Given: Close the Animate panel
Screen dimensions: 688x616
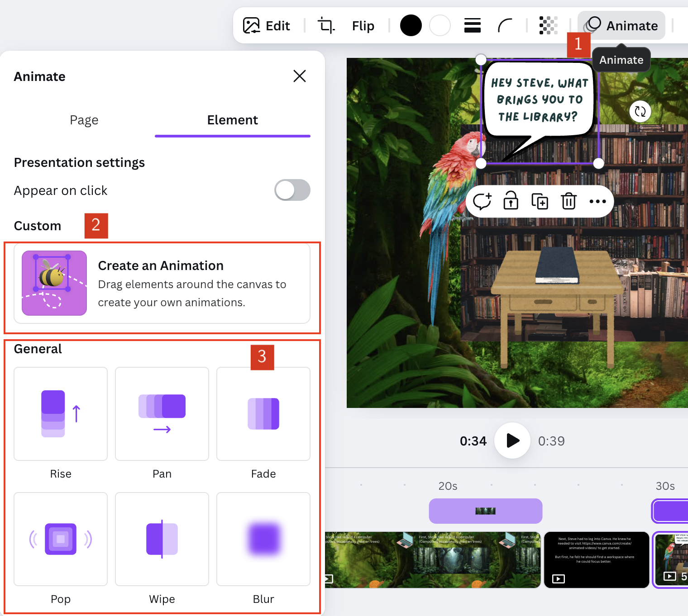Looking at the screenshot, I should pos(299,76).
